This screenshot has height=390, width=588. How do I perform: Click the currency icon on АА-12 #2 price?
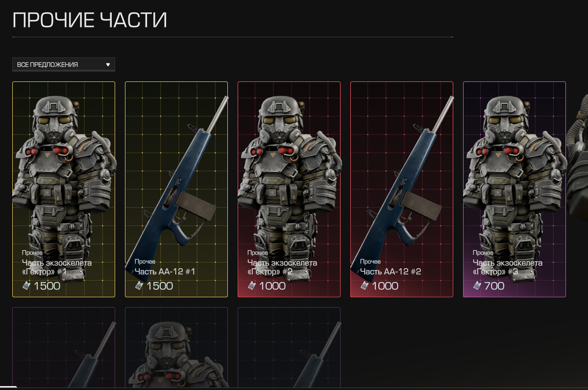[x=364, y=286]
